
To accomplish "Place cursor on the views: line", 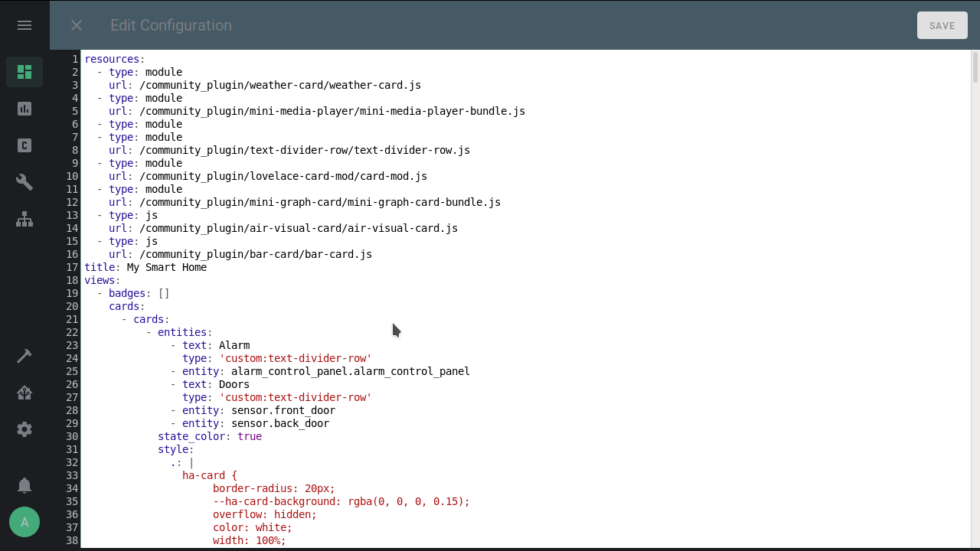I will [100, 280].
